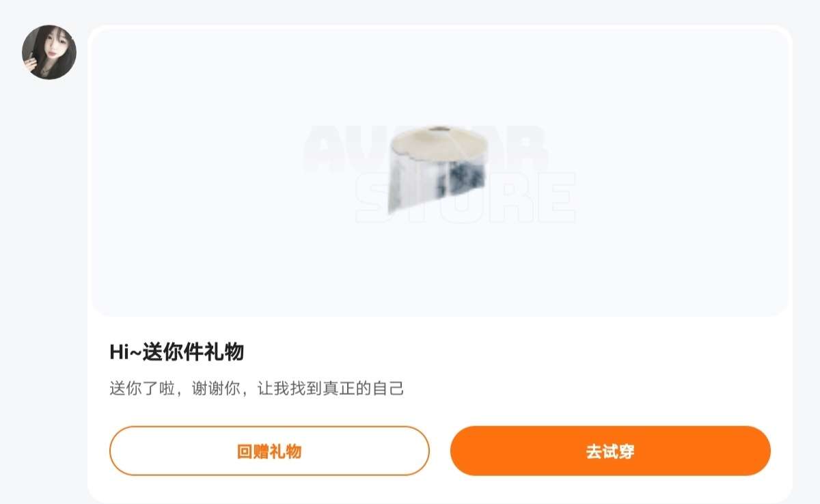
Task: Select the 回赠礼物 outlined button
Action: (x=269, y=451)
